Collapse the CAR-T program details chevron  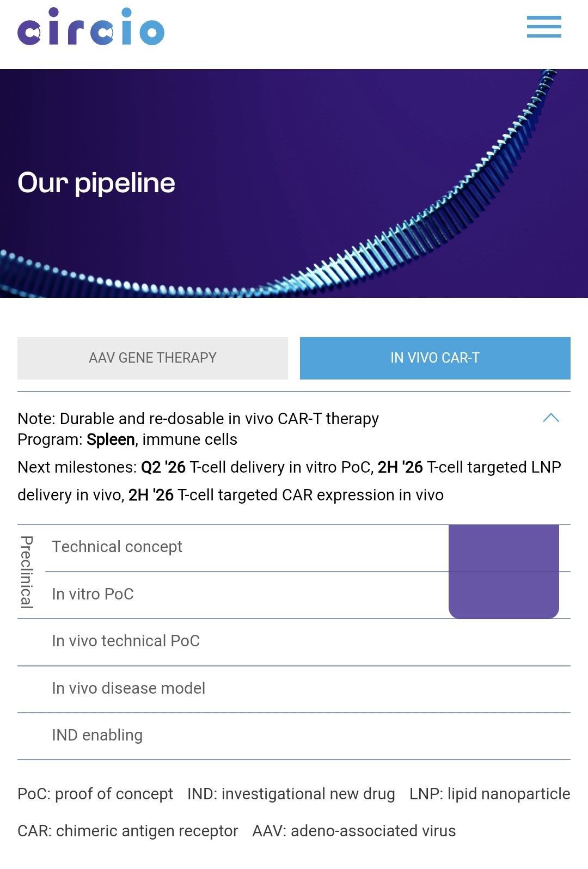pos(551,418)
